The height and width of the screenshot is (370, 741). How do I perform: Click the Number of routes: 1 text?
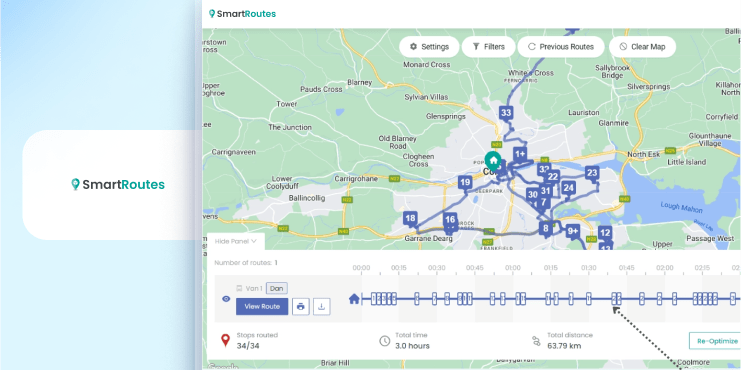pyautogui.click(x=246, y=263)
